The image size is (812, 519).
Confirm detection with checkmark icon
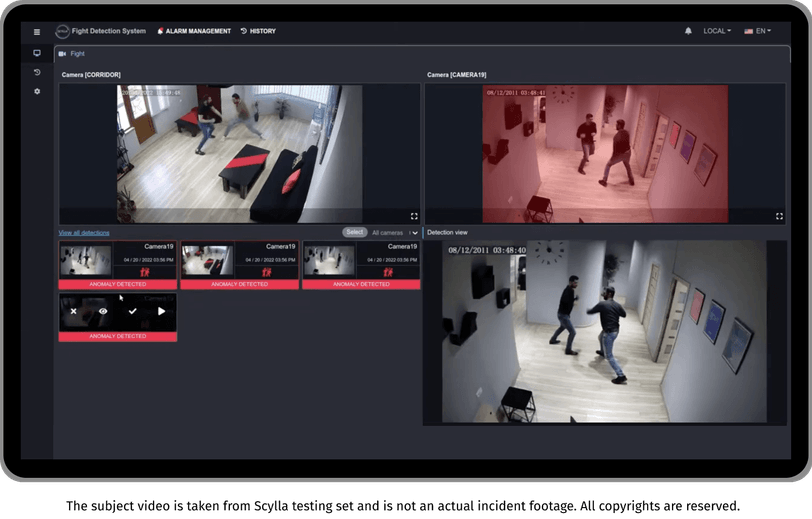tap(133, 311)
